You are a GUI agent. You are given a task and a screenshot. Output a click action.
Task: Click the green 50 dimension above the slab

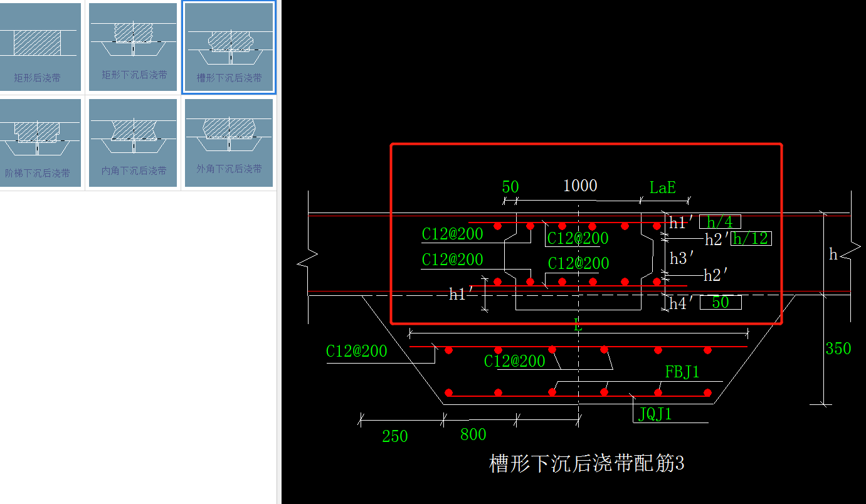[510, 187]
